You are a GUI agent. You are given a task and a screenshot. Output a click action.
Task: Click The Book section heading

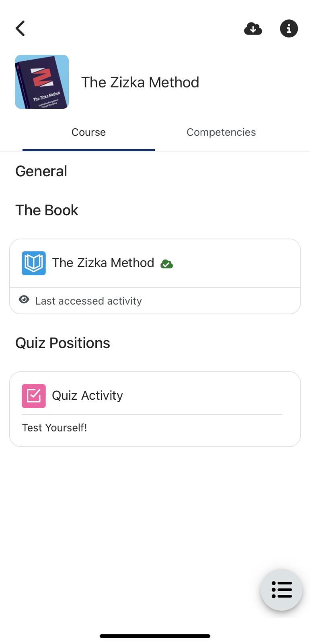[47, 211]
